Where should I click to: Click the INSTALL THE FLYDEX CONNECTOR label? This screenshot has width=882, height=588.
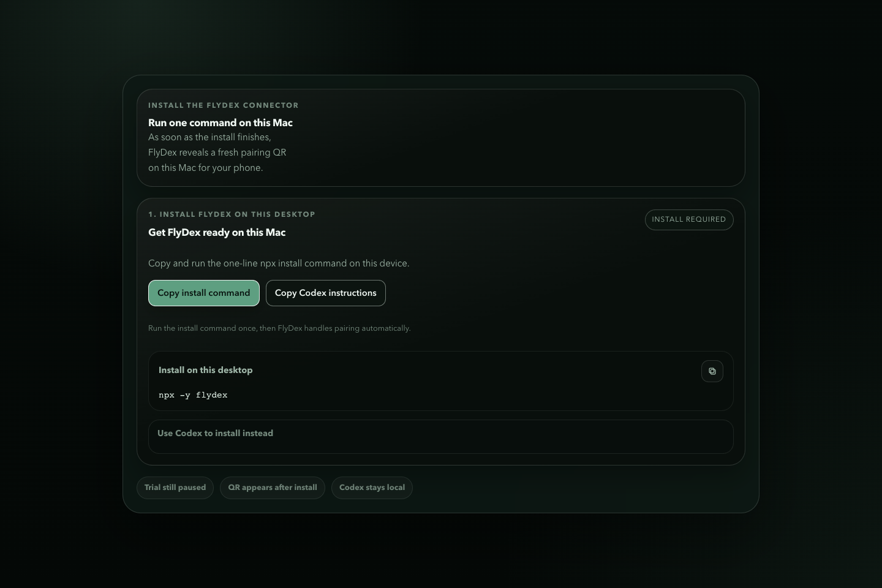[x=223, y=105]
